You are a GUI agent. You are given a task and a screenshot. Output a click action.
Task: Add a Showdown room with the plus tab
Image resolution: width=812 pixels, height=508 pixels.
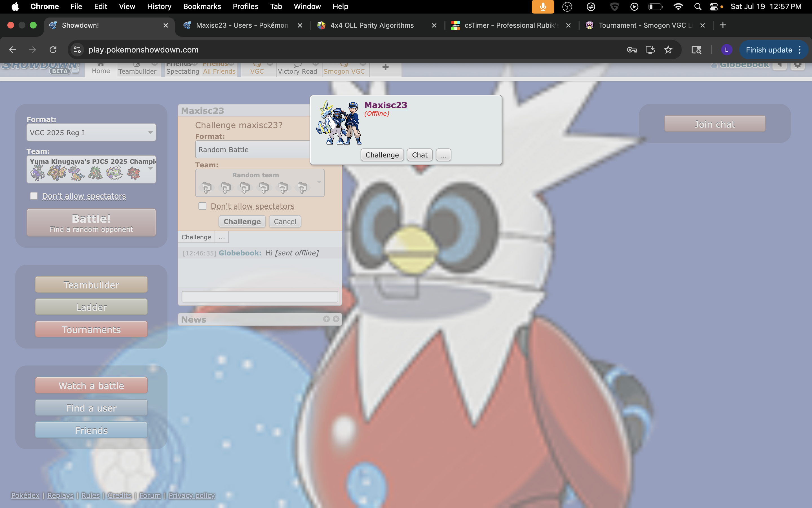click(x=385, y=67)
